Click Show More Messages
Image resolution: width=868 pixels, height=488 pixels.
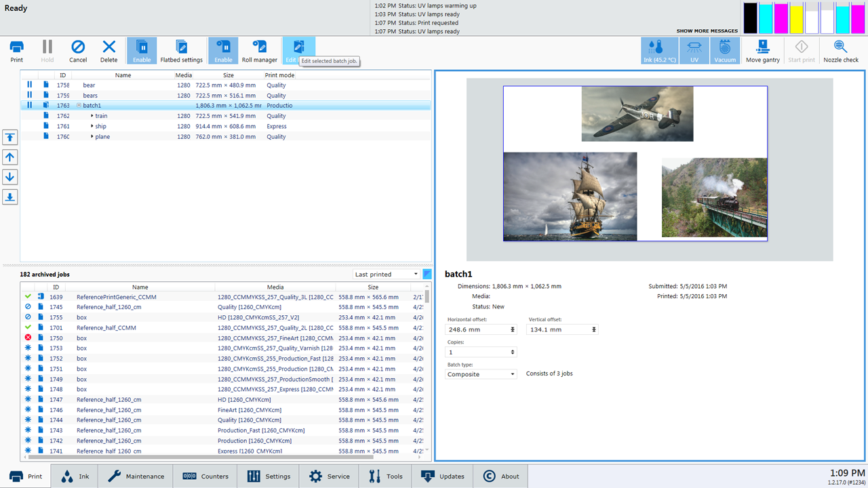coord(707,31)
